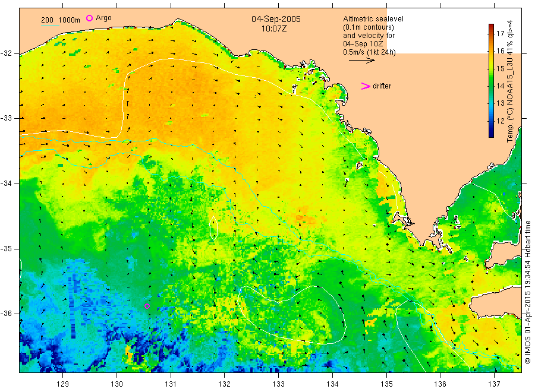Click the 'Argo' legend label
This screenshot has height=392, width=535.
tap(103, 18)
